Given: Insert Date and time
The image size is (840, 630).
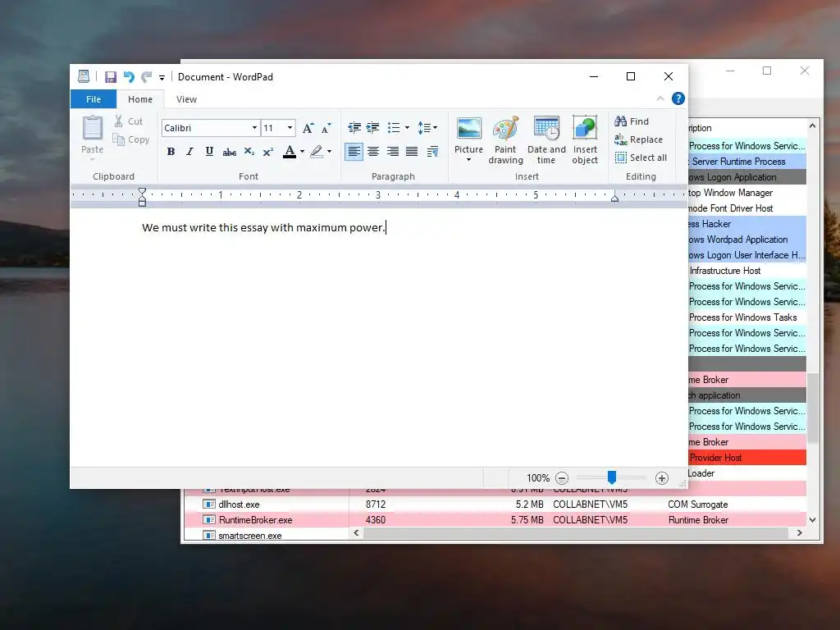Looking at the screenshot, I should (x=546, y=140).
